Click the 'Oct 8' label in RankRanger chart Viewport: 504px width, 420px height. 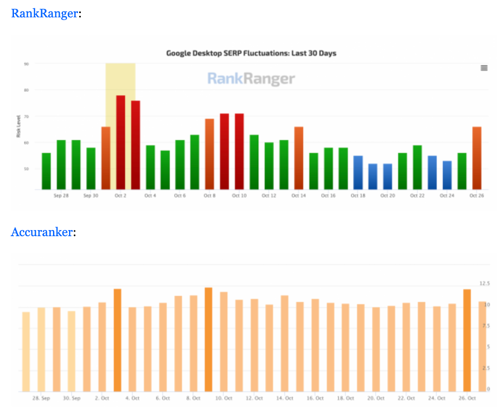210,196
